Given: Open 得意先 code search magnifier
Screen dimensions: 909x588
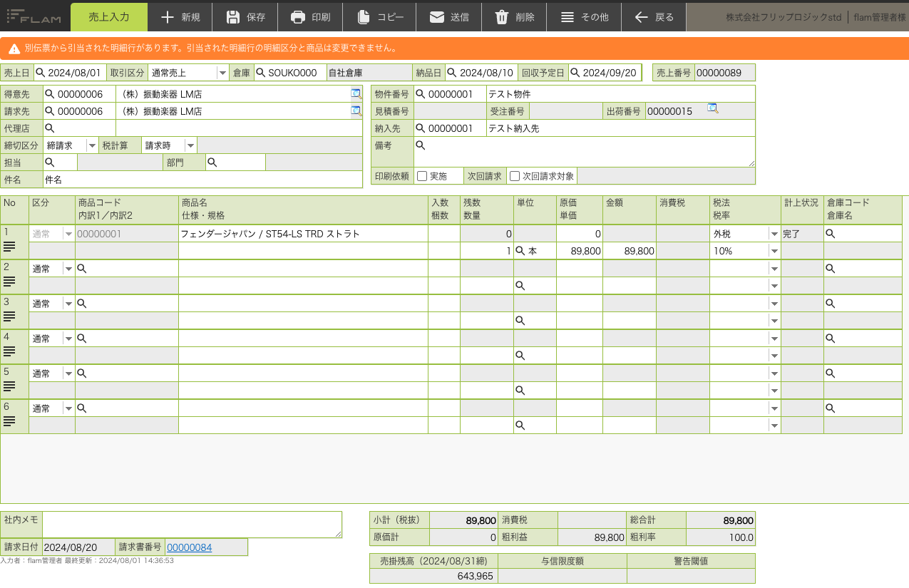Looking at the screenshot, I should 49,94.
